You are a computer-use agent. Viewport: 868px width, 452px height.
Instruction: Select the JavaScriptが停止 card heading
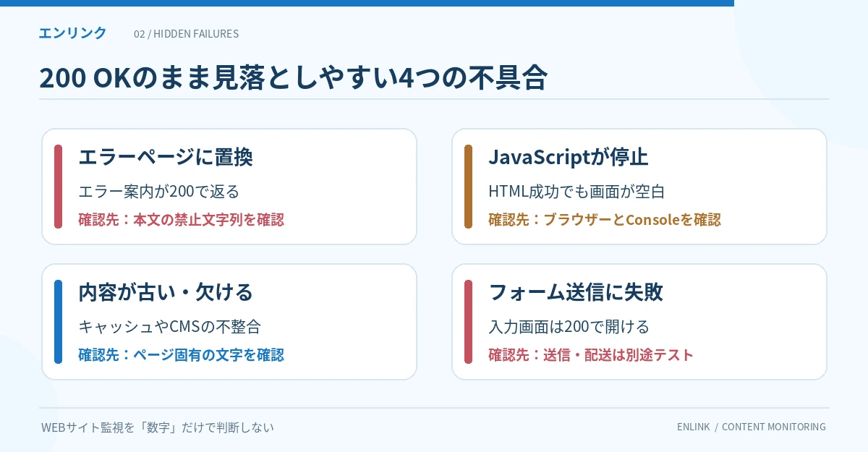click(568, 156)
